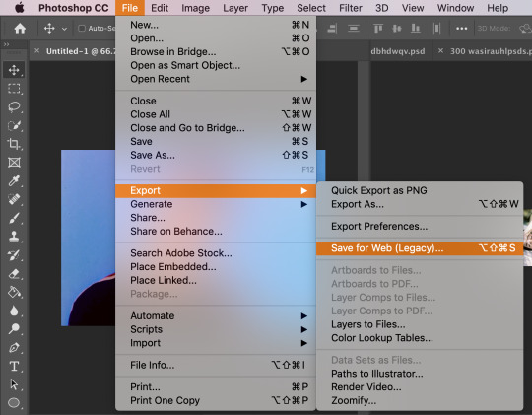Open the Filter menu
The width and height of the screenshot is (532, 415).
tap(351, 8)
